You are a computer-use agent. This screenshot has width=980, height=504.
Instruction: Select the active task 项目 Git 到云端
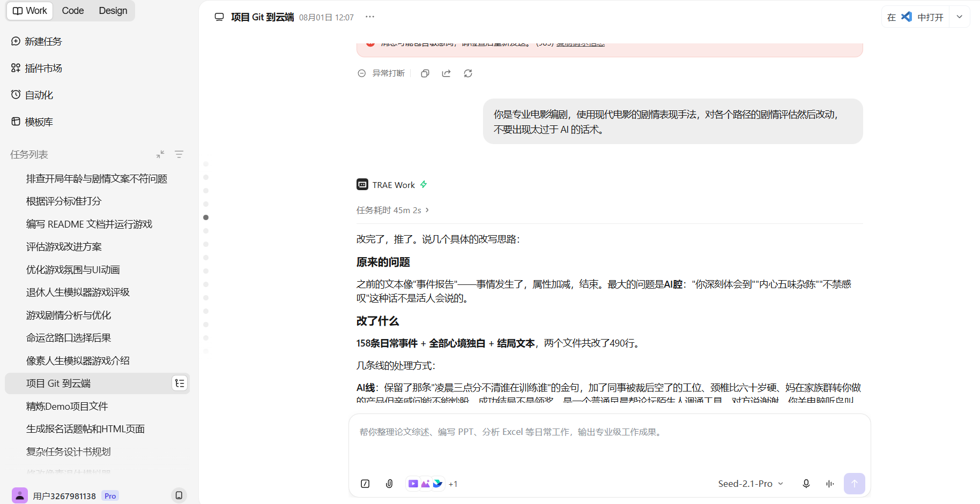click(97, 383)
